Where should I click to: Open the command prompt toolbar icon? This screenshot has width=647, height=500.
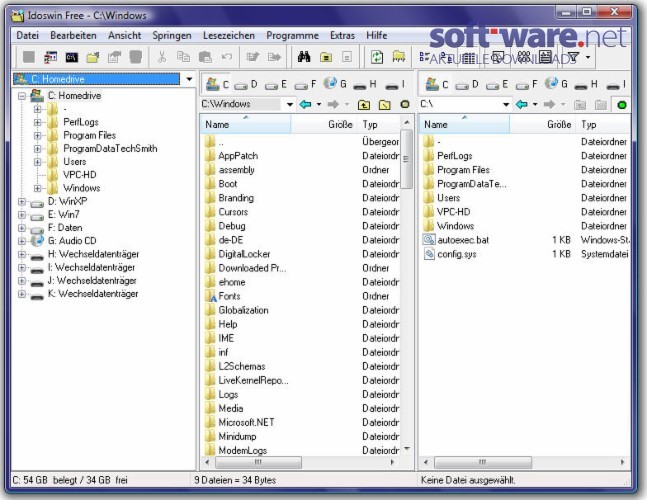tap(72, 57)
